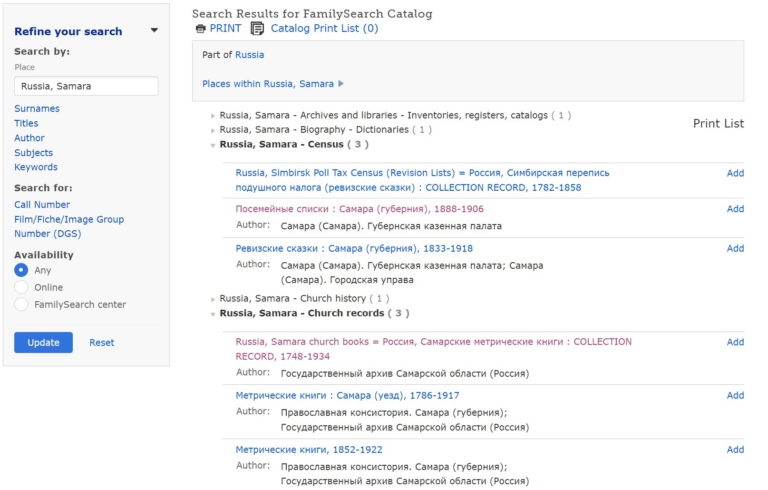768x490 pixels.
Task: Open Catalog Print List (0)
Action: 324,28
